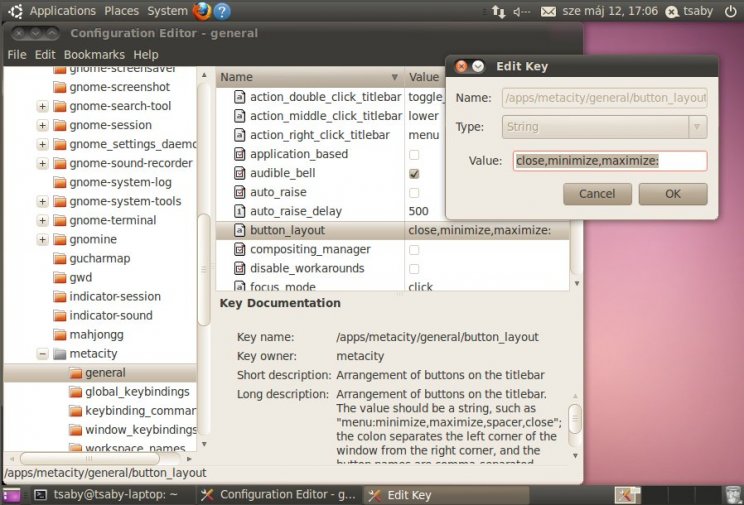
Task: Click into the Value text field
Action: [x=610, y=161]
